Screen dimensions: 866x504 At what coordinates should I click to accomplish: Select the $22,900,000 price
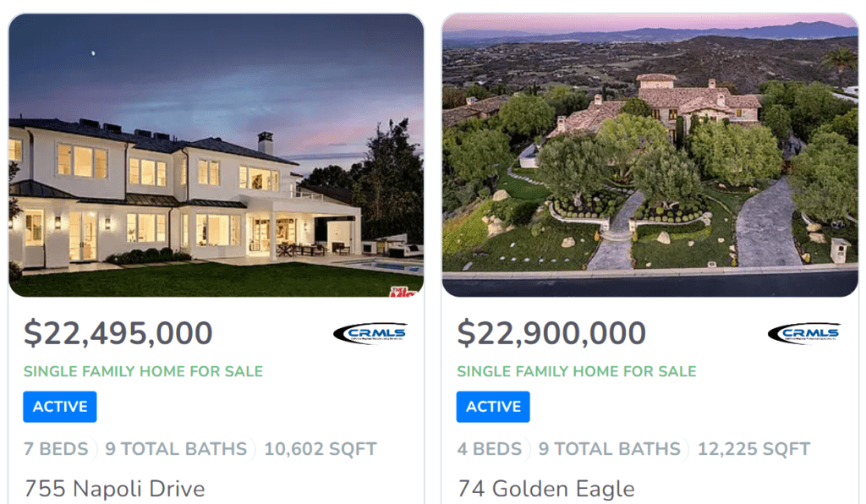[551, 334]
